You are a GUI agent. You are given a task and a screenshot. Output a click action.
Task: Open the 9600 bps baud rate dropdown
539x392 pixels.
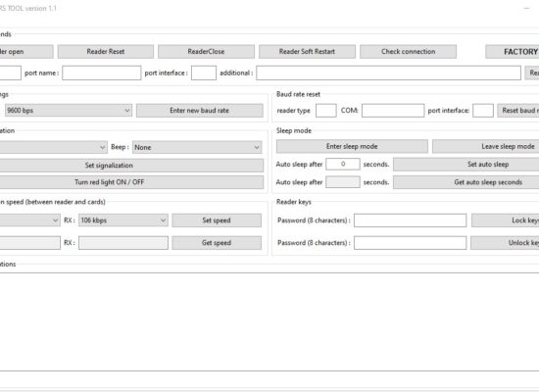click(x=69, y=111)
